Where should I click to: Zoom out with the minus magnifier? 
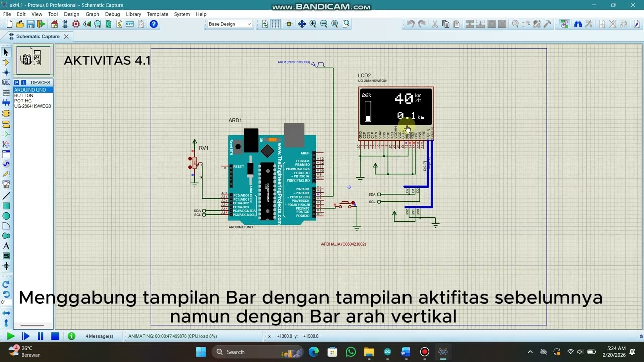[324, 24]
